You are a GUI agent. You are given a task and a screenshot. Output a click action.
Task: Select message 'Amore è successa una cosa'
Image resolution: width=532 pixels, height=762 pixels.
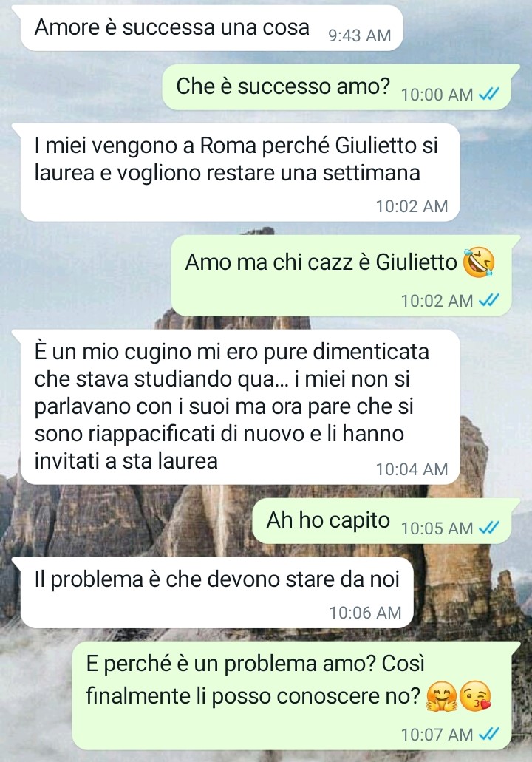coord(211,27)
